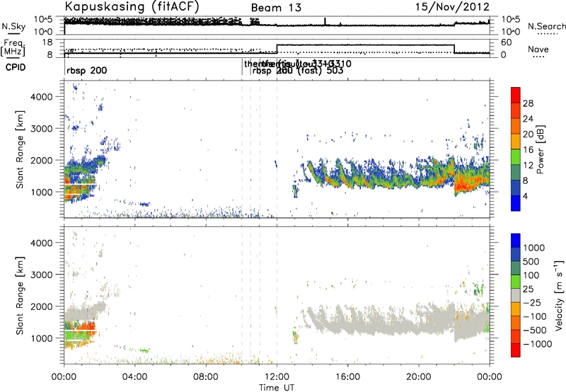Click the '16:00' time axis tick label
This screenshot has height=392, width=566.
coord(347,377)
